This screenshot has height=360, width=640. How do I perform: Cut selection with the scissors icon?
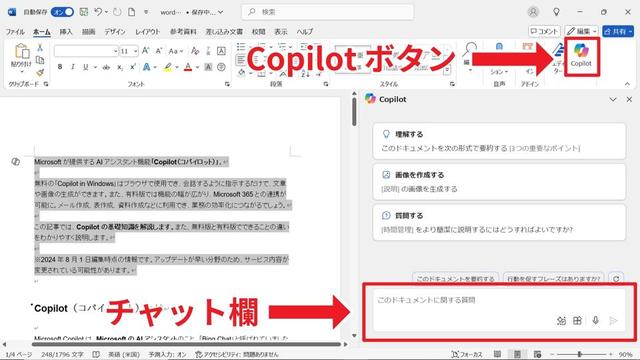coord(40,48)
